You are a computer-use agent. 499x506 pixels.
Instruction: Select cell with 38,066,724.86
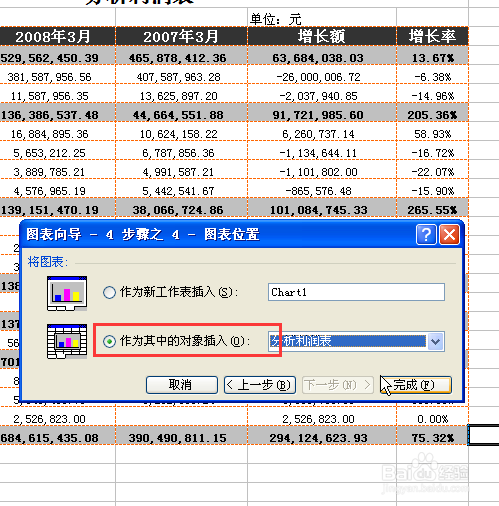(181, 207)
